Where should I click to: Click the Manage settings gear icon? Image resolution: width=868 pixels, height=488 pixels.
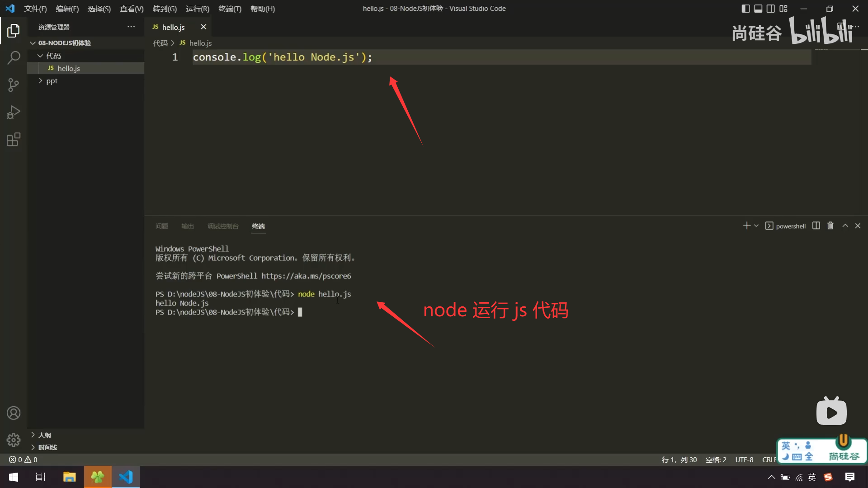pos(14,440)
